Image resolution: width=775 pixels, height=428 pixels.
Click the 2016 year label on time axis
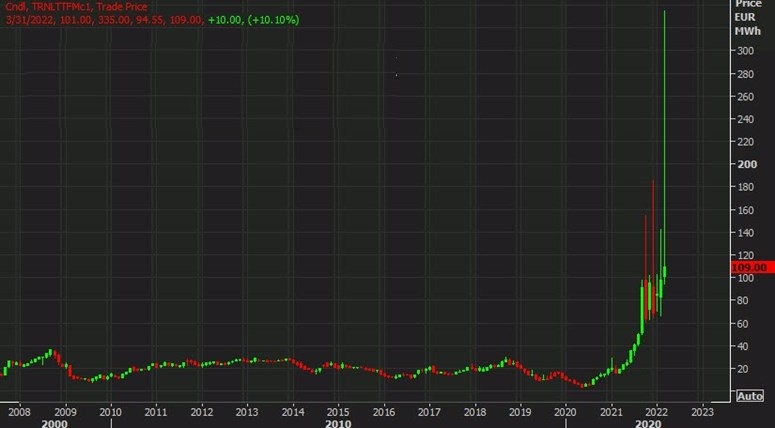[384, 412]
